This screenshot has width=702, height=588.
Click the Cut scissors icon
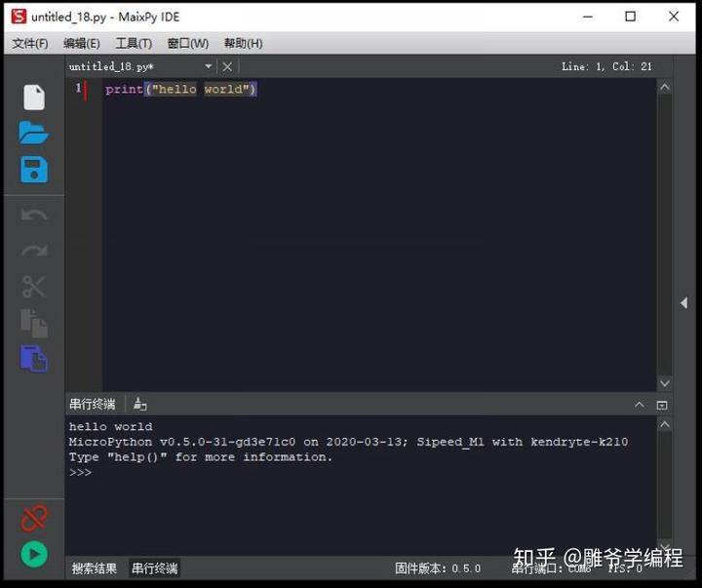point(34,287)
